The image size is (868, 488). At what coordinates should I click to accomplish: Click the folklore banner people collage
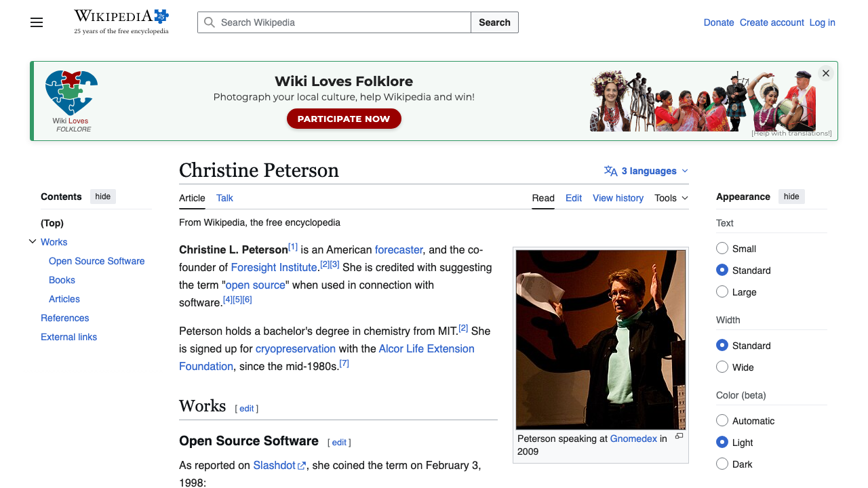tap(703, 101)
